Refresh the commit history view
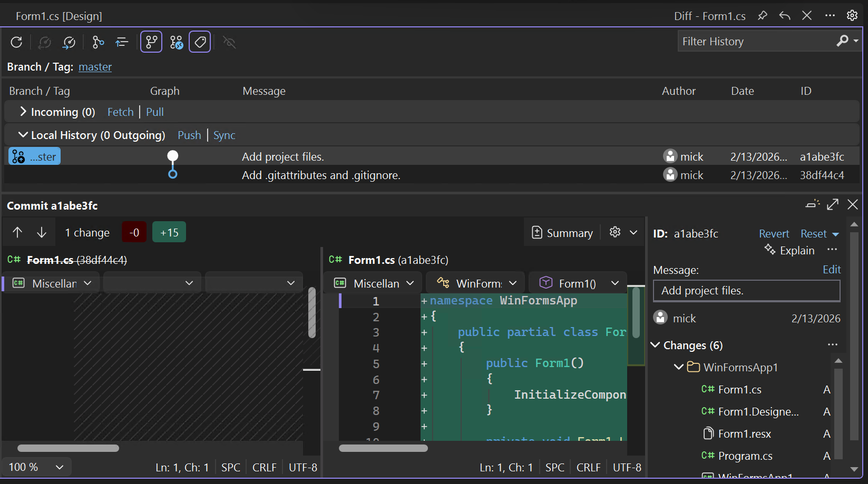Screen dimensions: 868x484 click(16, 42)
